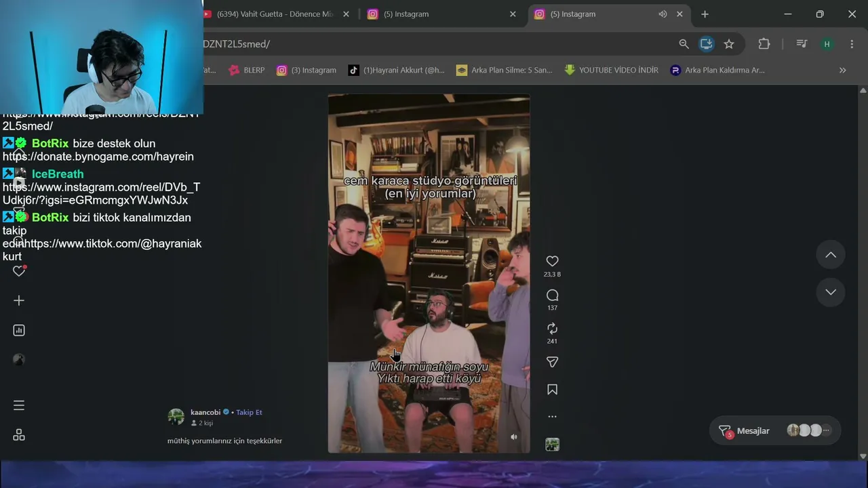The height and width of the screenshot is (488, 868).
Task: Click the 23,3 B likes count
Action: click(x=552, y=274)
